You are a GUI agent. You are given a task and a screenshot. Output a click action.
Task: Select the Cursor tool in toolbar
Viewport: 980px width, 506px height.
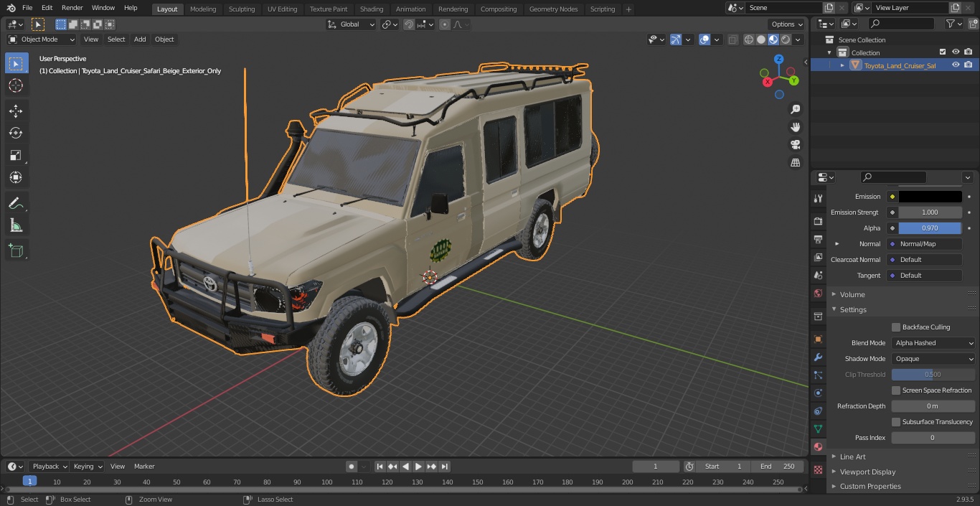(16, 86)
